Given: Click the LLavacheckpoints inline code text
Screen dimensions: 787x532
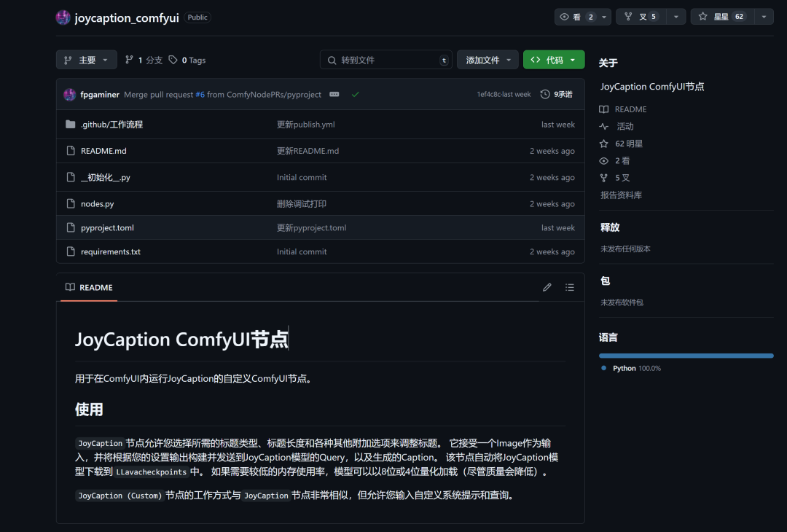Looking at the screenshot, I should point(151,472).
